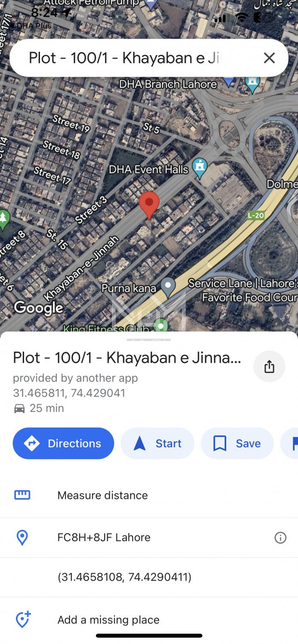Tap the DHA Branch Lahore map marker
The image size is (298, 644).
(229, 81)
